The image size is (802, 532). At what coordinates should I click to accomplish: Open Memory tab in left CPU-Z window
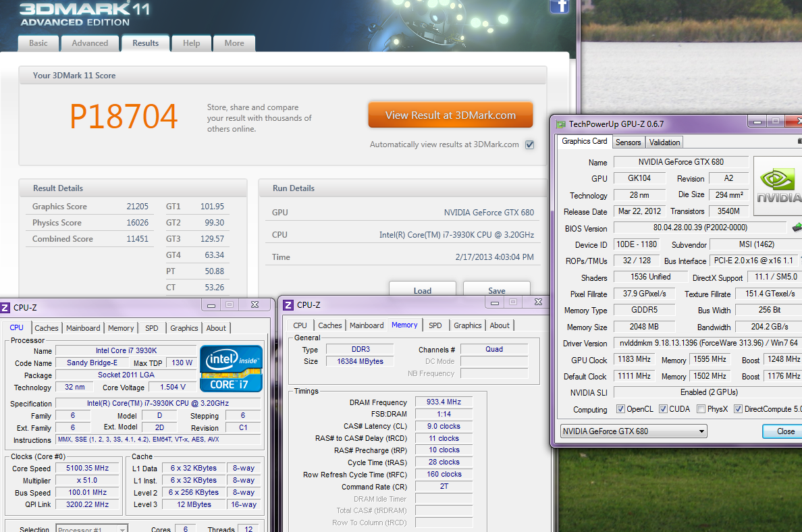[121, 328]
